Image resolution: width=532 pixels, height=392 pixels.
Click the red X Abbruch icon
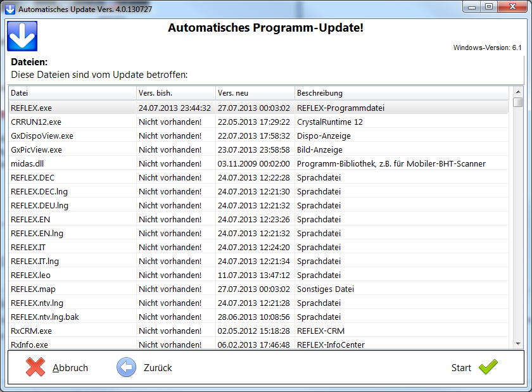(35, 367)
